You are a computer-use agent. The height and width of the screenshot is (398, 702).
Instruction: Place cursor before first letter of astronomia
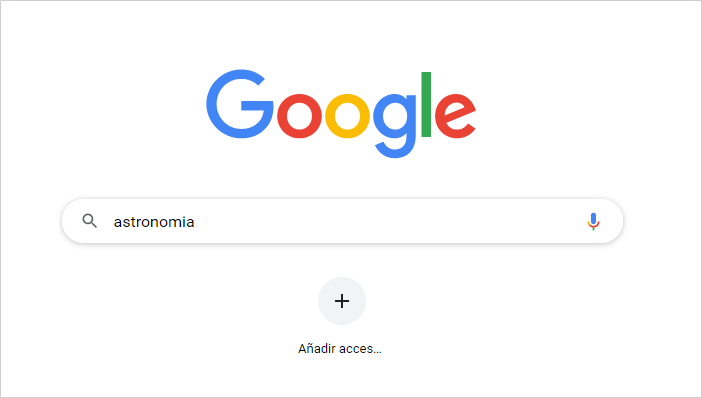pos(114,222)
